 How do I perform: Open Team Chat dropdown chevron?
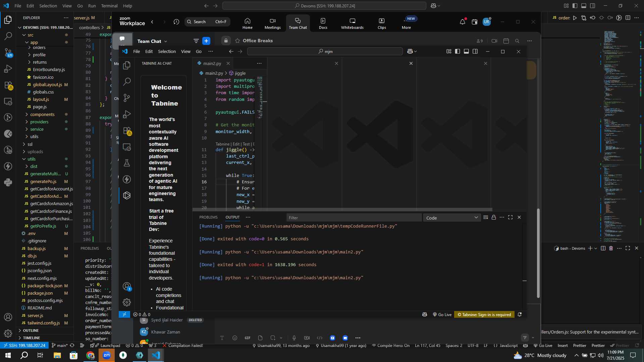[166, 41]
